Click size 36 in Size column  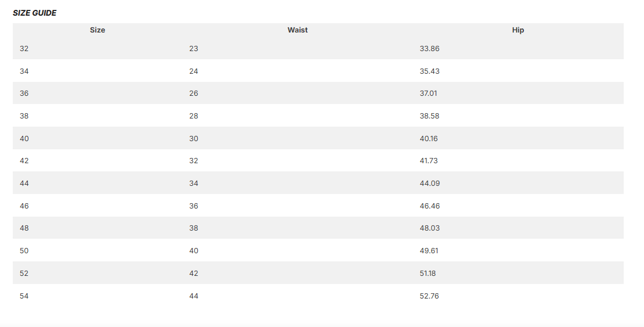coord(24,94)
